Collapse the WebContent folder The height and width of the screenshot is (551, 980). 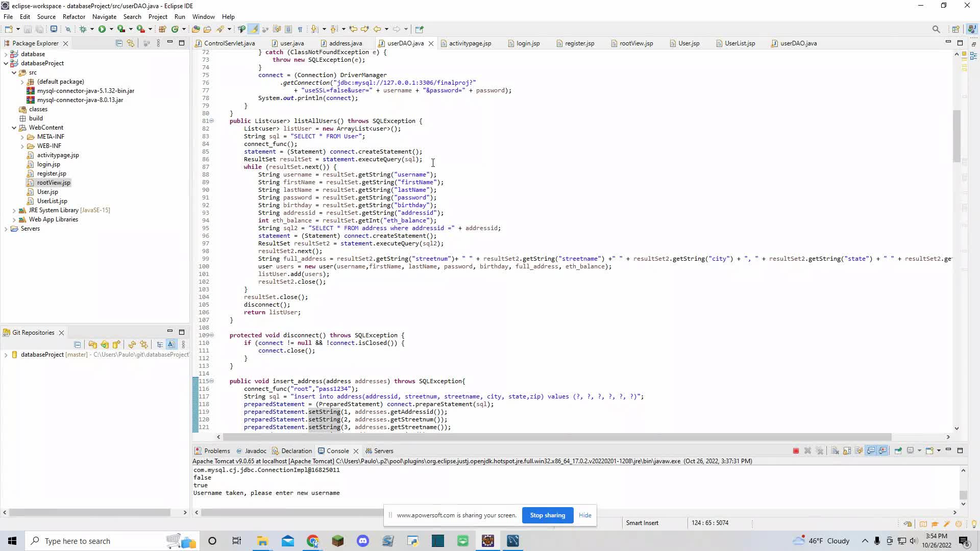click(x=14, y=128)
